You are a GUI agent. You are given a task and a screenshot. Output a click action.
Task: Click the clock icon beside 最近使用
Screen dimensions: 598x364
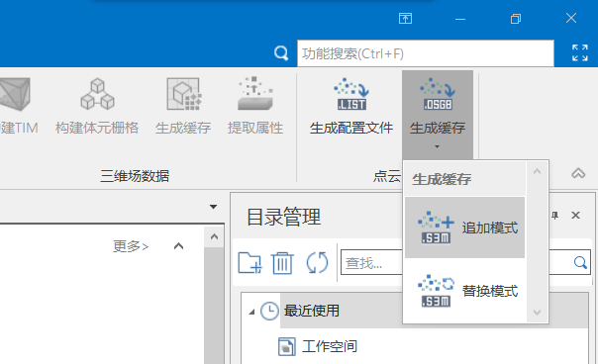(x=269, y=311)
